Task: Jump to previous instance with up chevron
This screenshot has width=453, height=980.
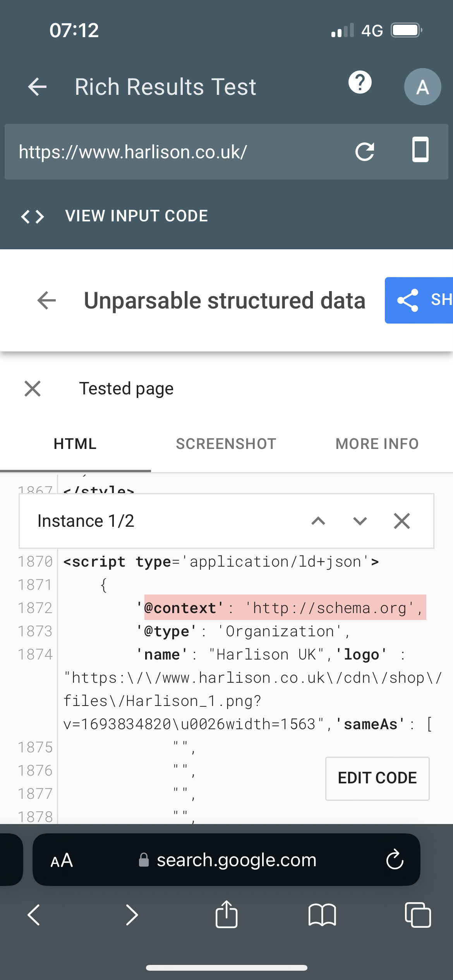Action: (x=318, y=521)
